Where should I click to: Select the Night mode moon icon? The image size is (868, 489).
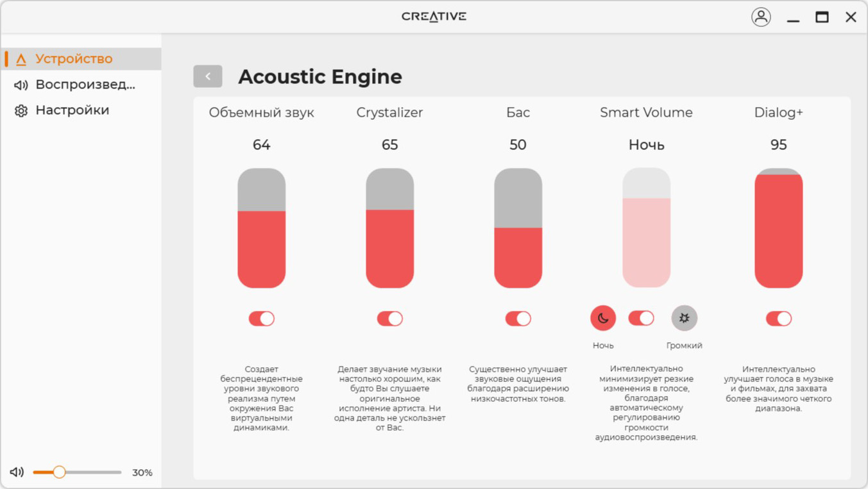click(x=603, y=318)
